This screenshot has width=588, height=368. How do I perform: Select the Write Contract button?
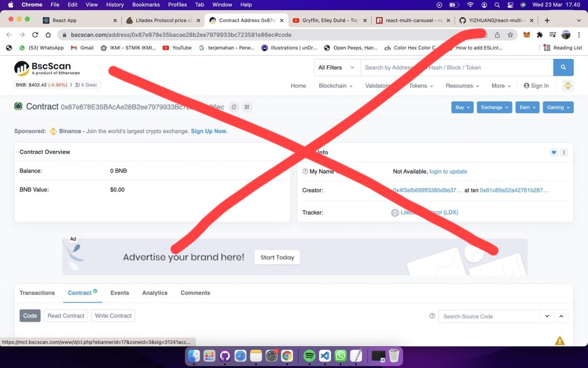pos(113,316)
